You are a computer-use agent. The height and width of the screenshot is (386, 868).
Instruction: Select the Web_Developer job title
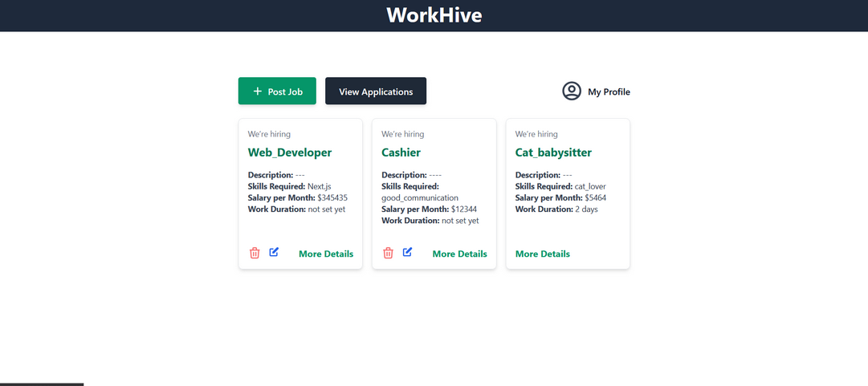point(290,152)
